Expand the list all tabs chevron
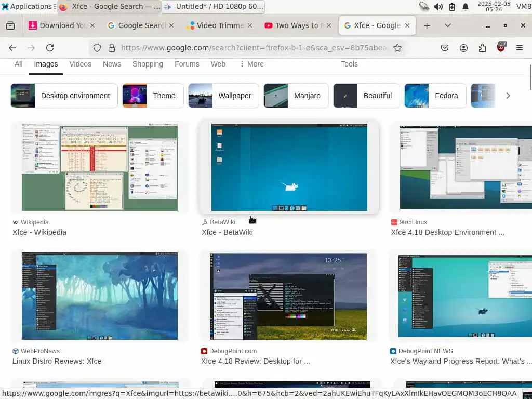 coord(447,25)
